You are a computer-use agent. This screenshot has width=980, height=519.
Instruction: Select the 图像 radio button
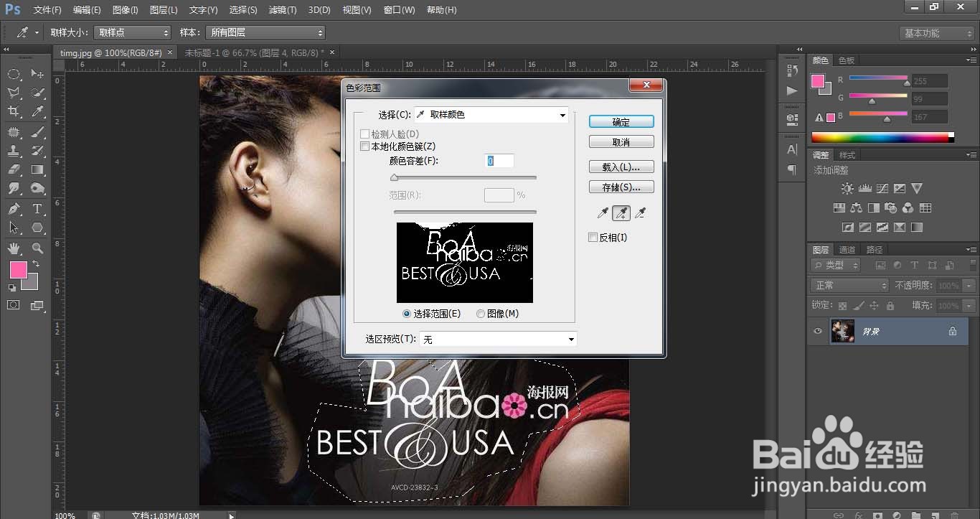[481, 314]
